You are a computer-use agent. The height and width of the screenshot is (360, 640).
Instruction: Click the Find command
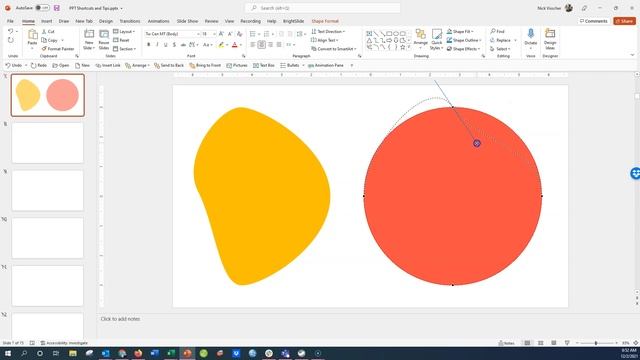click(498, 31)
